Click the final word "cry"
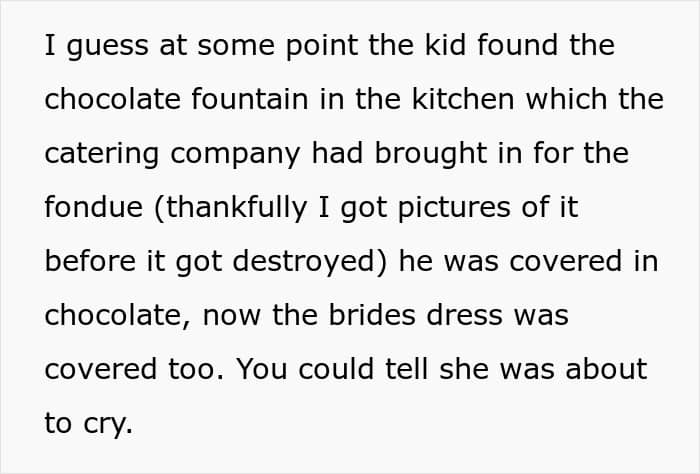Viewport: 700px width, 474px height. 104,424
